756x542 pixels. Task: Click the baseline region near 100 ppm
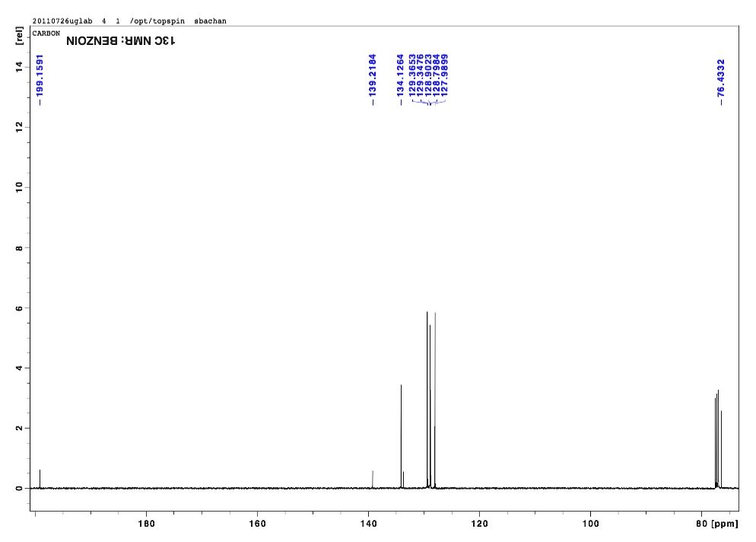(591, 486)
